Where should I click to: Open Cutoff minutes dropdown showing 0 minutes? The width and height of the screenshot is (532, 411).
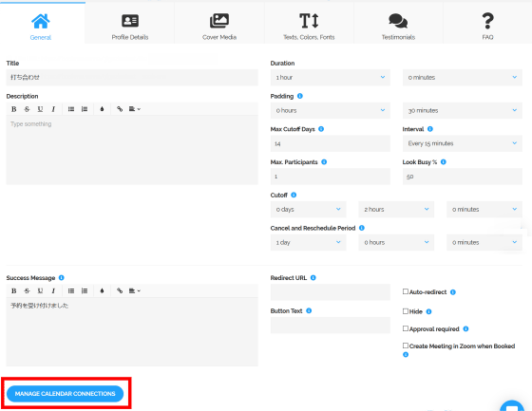click(484, 209)
